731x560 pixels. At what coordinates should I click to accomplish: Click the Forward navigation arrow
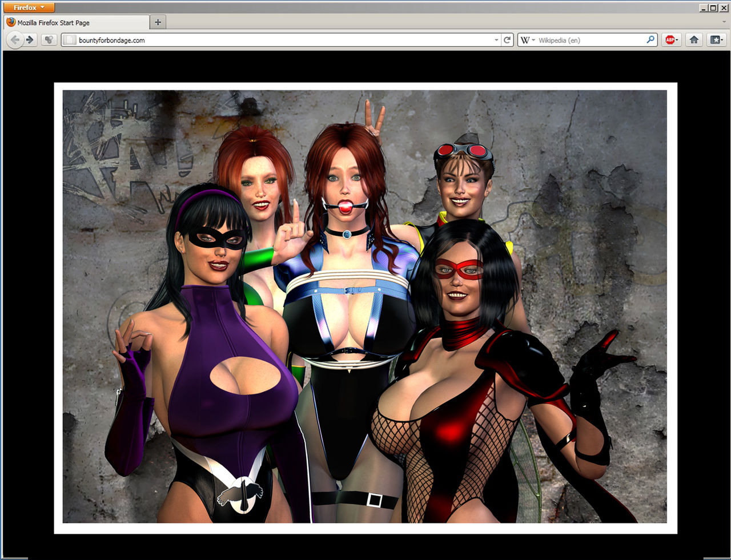(x=30, y=40)
